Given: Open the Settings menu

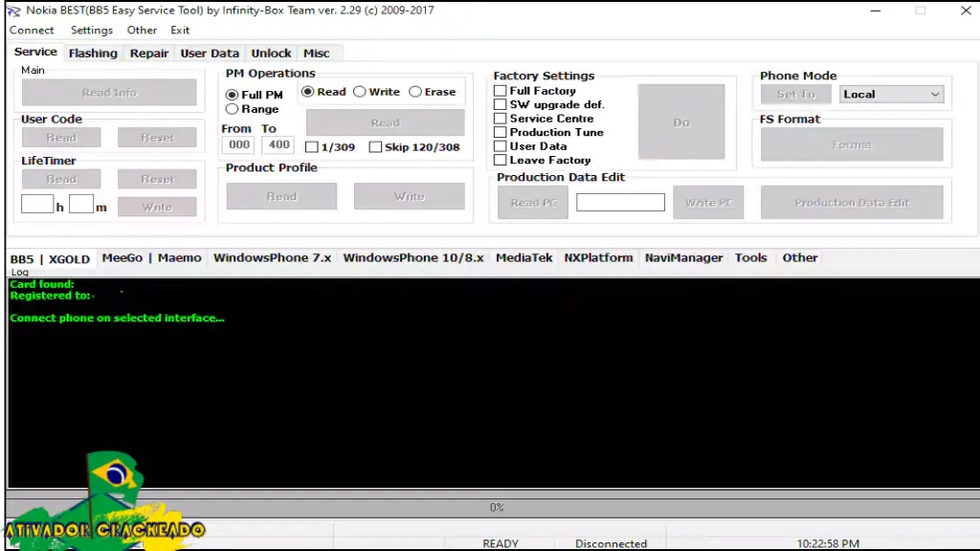Looking at the screenshot, I should coord(91,30).
